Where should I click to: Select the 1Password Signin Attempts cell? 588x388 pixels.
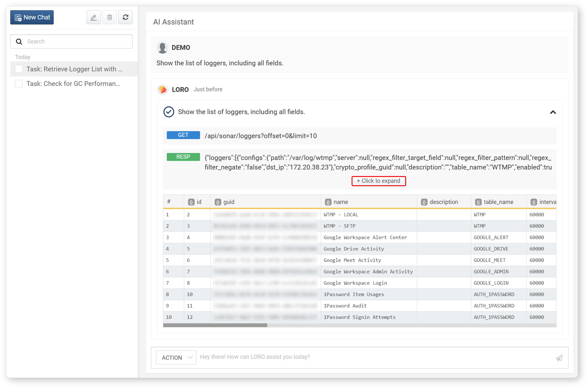369,317
